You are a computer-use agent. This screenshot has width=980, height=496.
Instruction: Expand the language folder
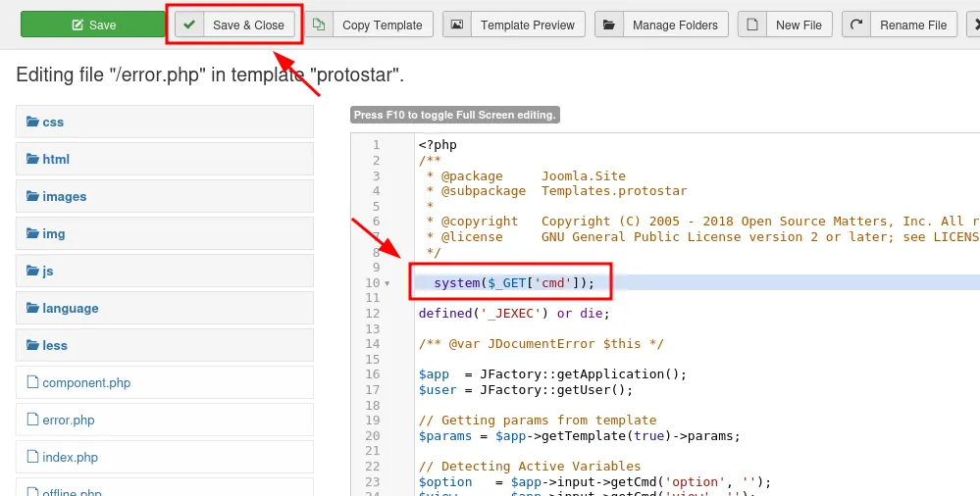pos(165,308)
